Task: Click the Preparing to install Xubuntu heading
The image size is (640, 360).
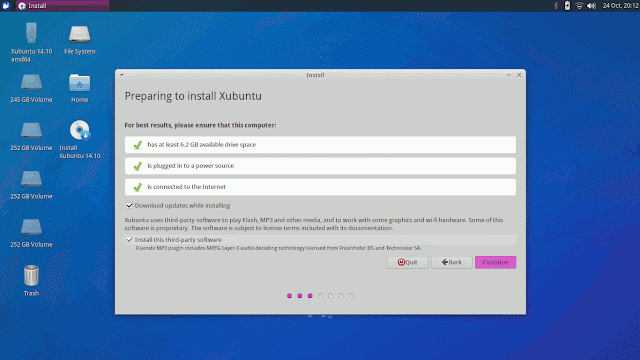Action: tap(193, 96)
